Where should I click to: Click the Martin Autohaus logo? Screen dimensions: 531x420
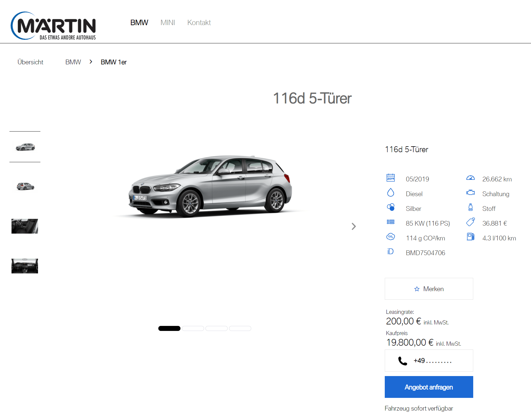click(53, 26)
